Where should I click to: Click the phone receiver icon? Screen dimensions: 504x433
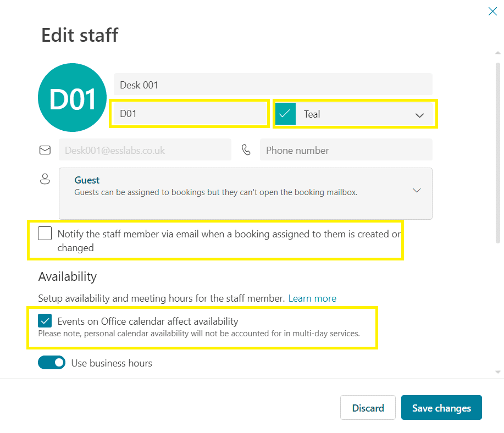click(246, 149)
